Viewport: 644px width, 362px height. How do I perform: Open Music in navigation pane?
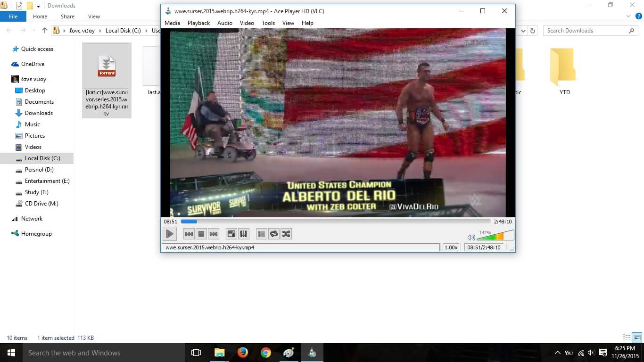tap(33, 124)
